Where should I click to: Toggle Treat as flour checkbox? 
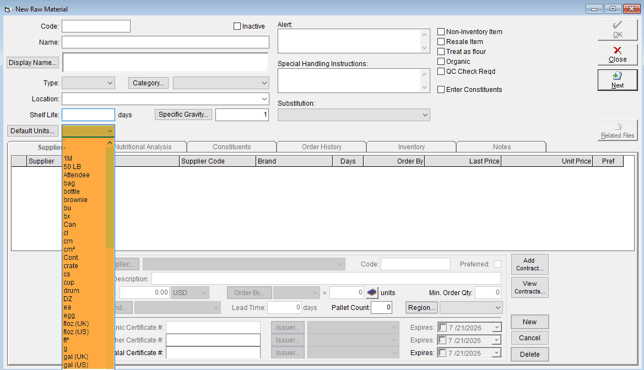(441, 51)
